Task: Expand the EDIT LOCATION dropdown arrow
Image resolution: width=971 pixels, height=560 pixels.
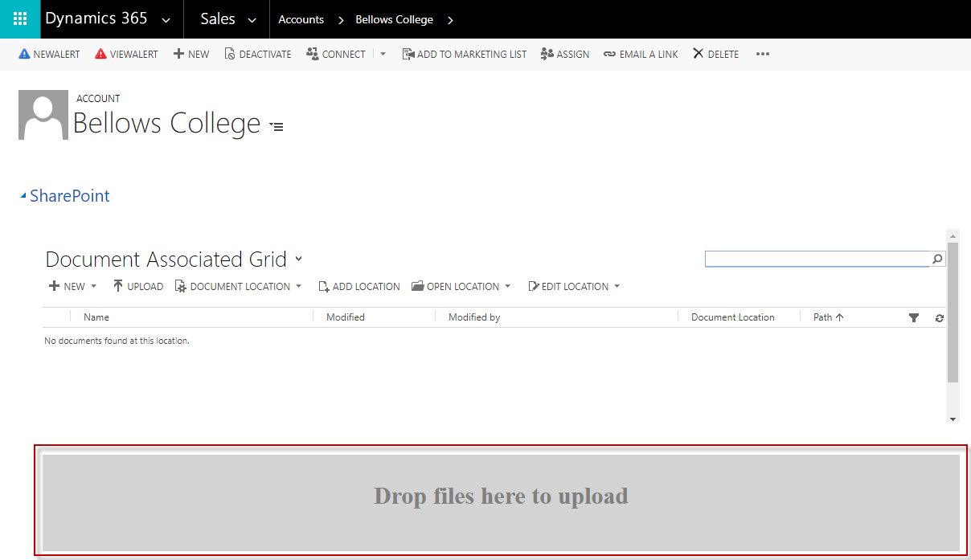Action: tap(617, 286)
